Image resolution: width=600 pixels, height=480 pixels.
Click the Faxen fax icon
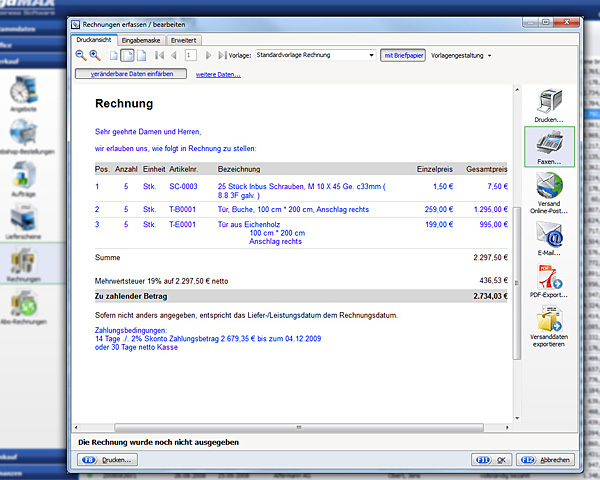click(x=549, y=147)
